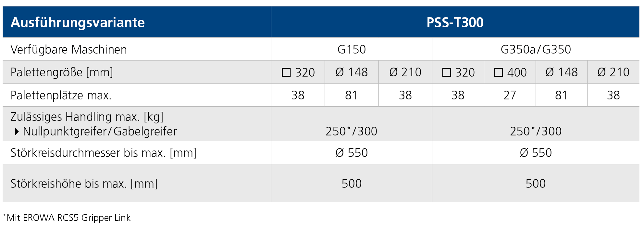This screenshot has height=230, width=644.
Task: Select the Zulässiges Handling max. [kg] label
Action: [x=87, y=117]
